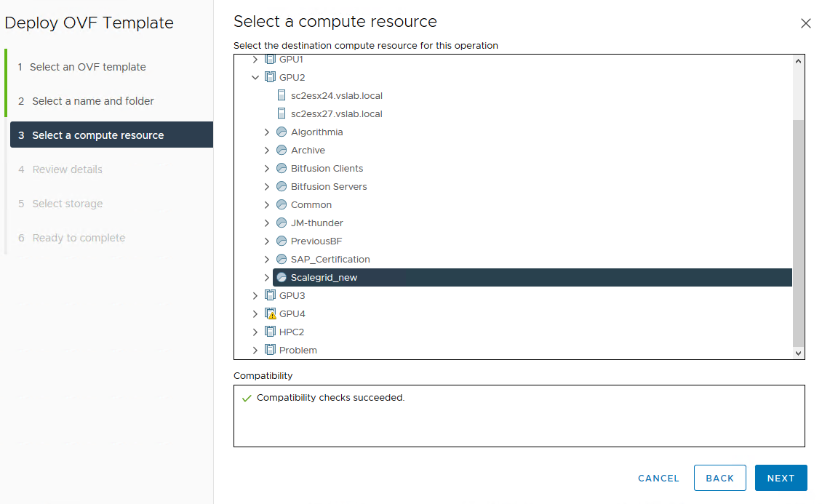Click the GPU4 cluster warning icon
Viewport: 822px width, 504px height.
tap(270, 314)
